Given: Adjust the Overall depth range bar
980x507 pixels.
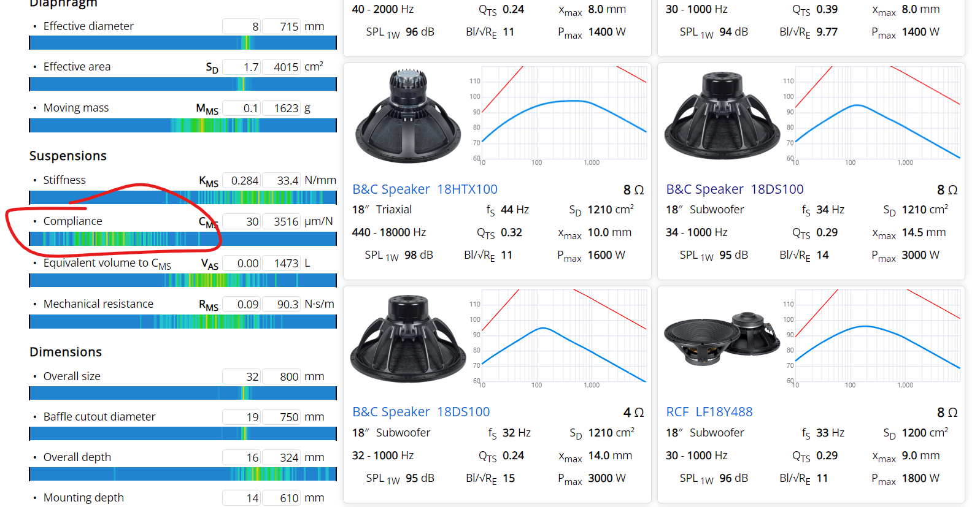Looking at the screenshot, I should click(183, 474).
